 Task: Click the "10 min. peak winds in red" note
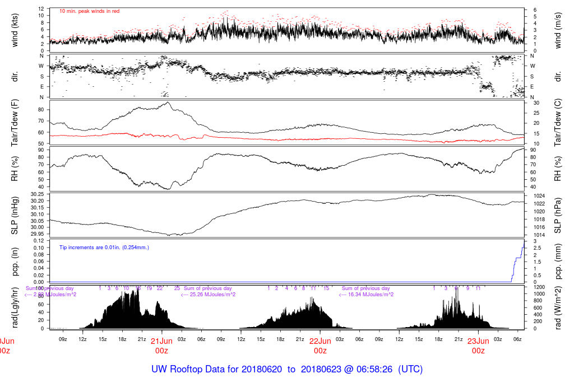89,11
